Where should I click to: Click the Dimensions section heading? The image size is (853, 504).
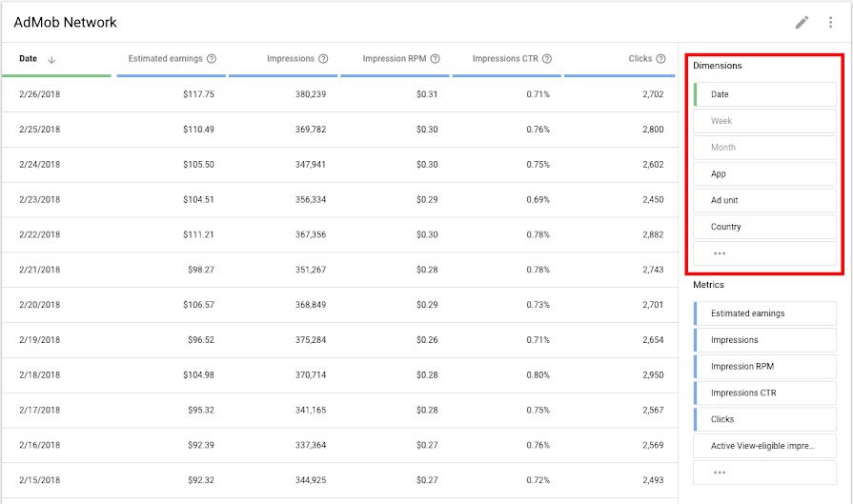[717, 65]
